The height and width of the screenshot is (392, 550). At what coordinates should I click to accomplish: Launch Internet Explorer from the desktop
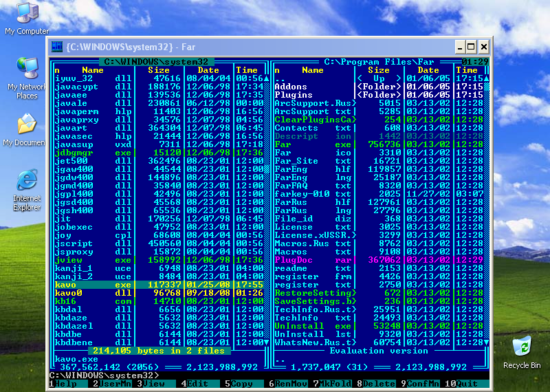27,190
